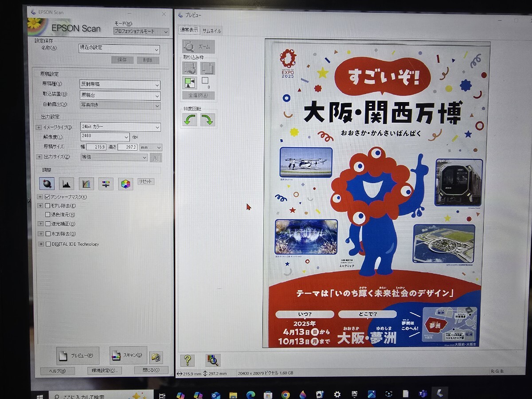
Task: Enable the 退色復元 checkbox
Action: click(x=47, y=215)
